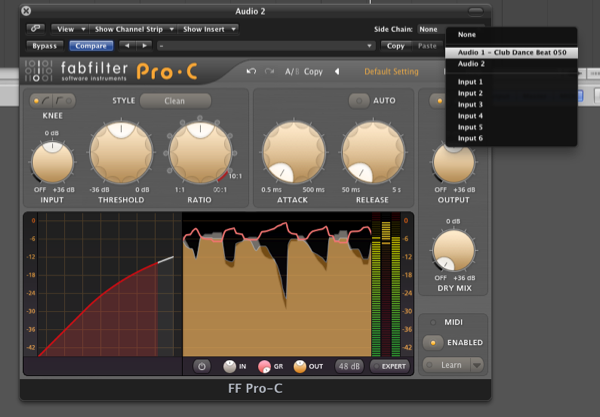
Task: Click the link icon in plugin header
Action: click(x=36, y=29)
